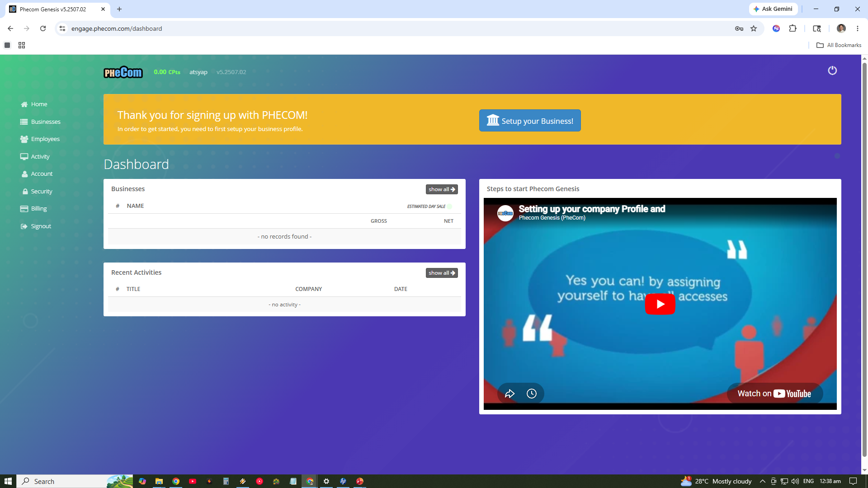This screenshot has width=868, height=488.
Task: Click the taskbar Search box
Action: point(75,481)
